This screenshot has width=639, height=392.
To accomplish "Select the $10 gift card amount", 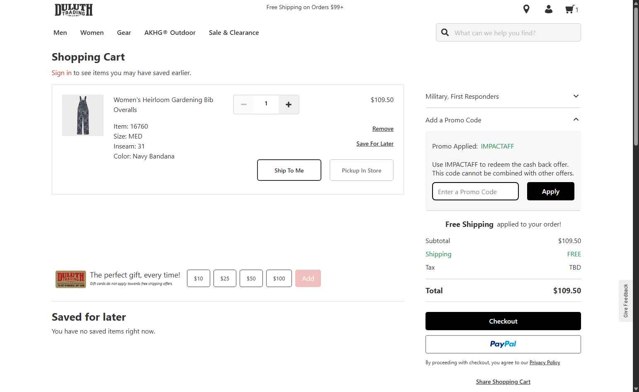I will [198, 278].
